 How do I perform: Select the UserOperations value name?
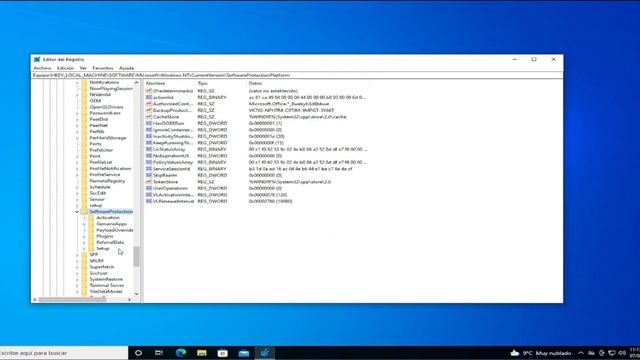171,189
